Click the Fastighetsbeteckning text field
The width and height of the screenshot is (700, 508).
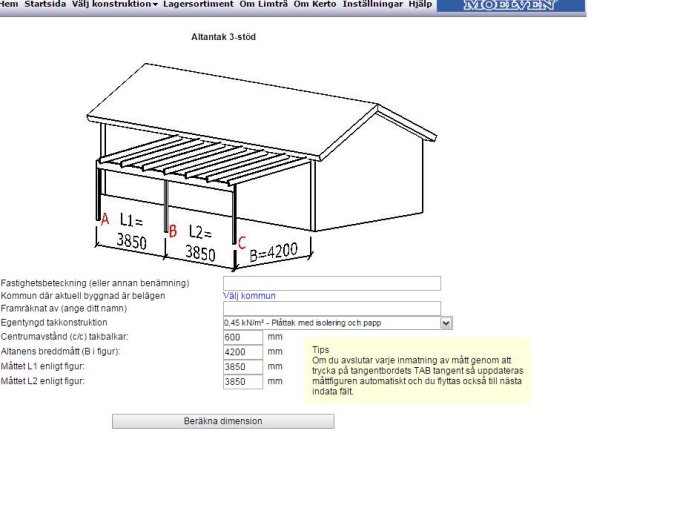pos(332,283)
